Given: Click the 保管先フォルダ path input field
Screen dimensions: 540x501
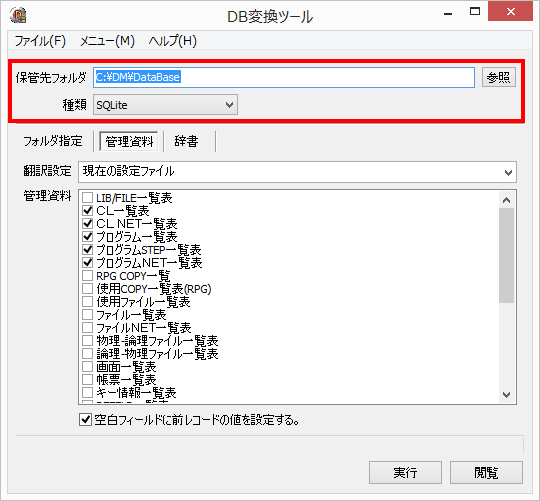Looking at the screenshot, I should pyautogui.click(x=284, y=77).
